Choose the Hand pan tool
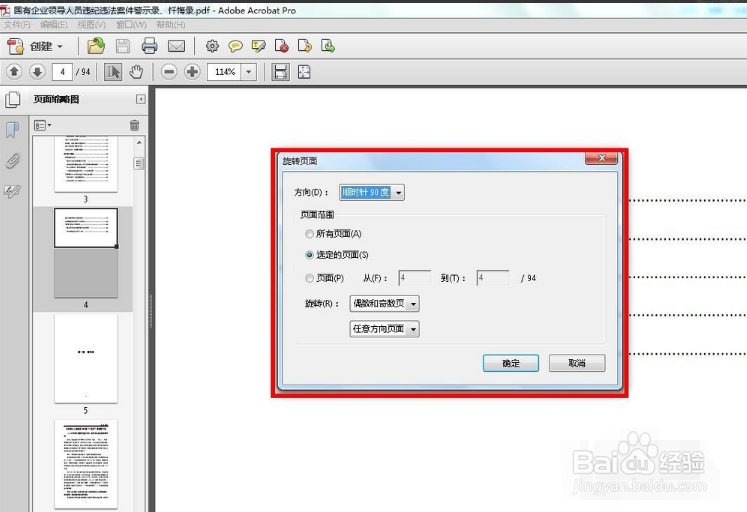The image size is (747, 512). point(136,72)
